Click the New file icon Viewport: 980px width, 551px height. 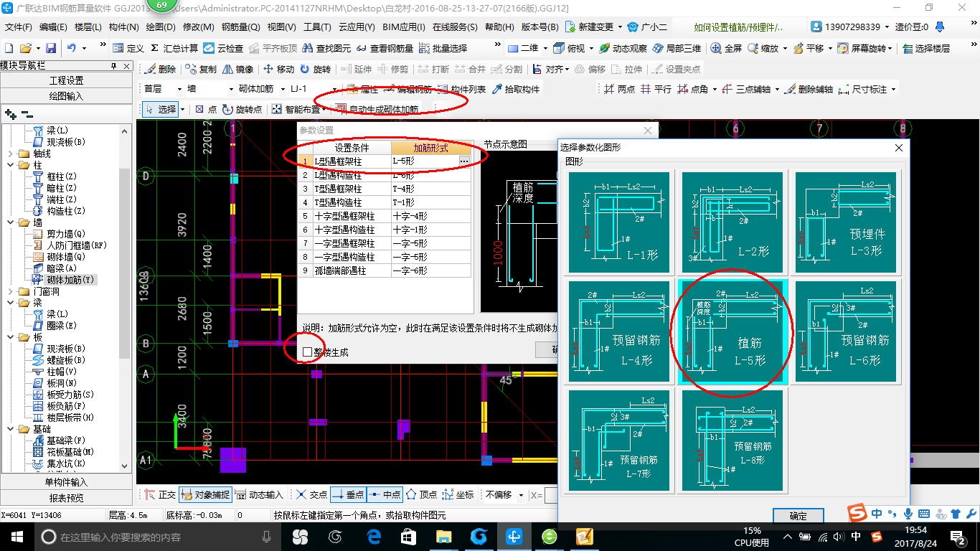point(9,48)
